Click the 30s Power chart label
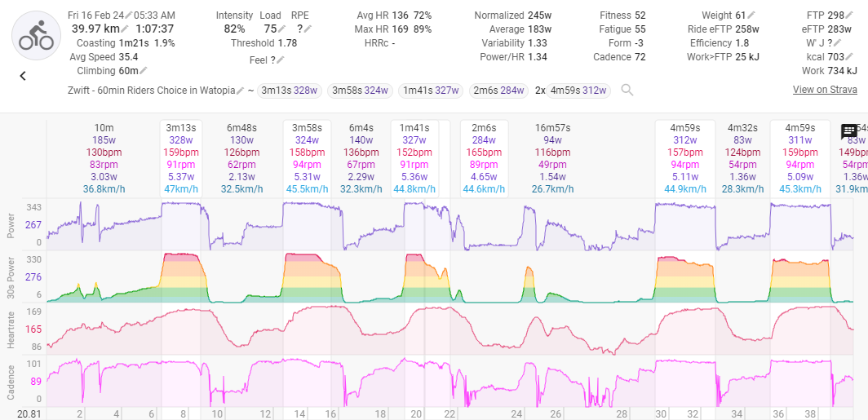This screenshot has width=868, height=420. 9,276
